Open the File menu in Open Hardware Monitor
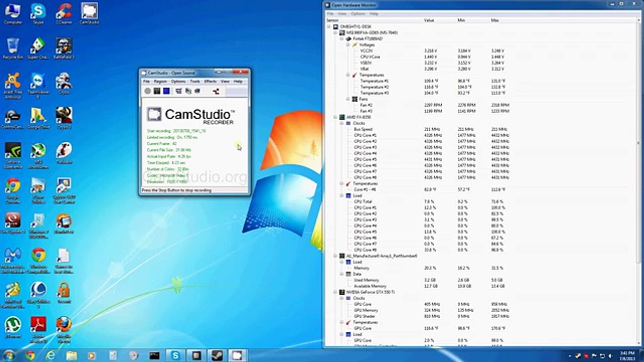The image size is (644, 362). (330, 14)
